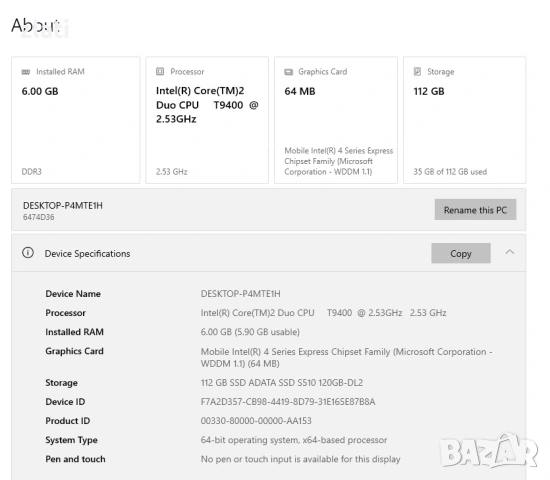The width and height of the screenshot is (550, 480).
Task: Click the Storage card heading
Action: point(441,72)
